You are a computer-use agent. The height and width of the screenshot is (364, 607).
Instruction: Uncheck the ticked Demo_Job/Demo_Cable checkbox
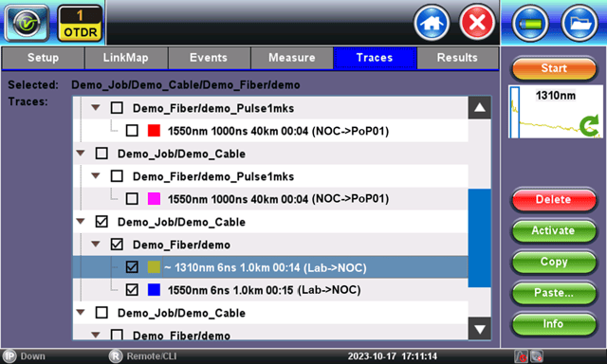pyautogui.click(x=101, y=222)
